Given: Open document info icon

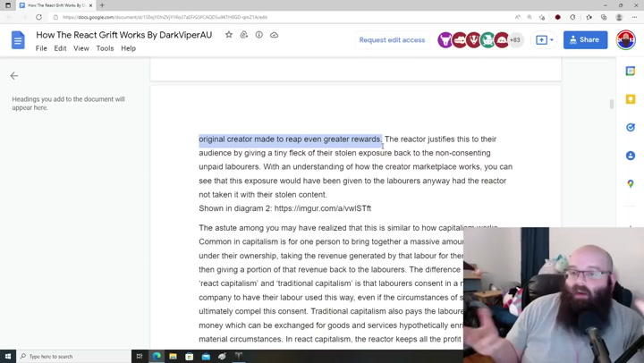Looking at the screenshot, I should pyautogui.click(x=259, y=35).
